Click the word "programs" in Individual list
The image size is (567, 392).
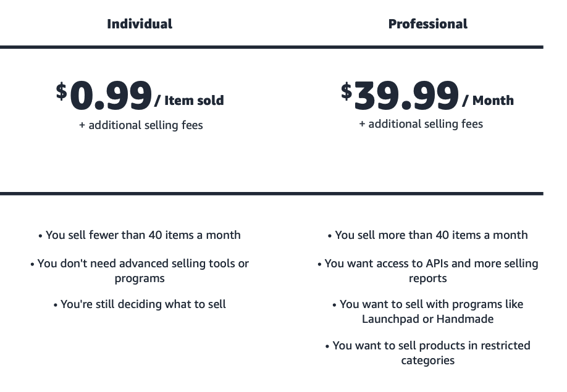pyautogui.click(x=140, y=278)
